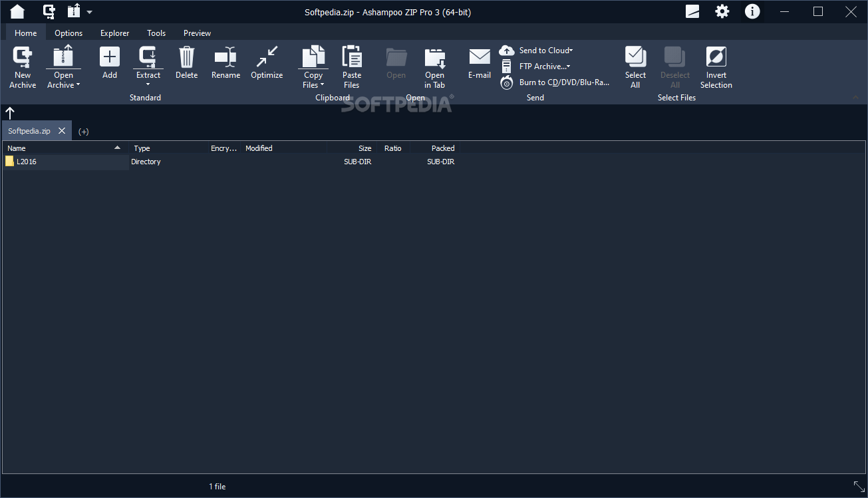Open the info/about icon

(x=752, y=11)
